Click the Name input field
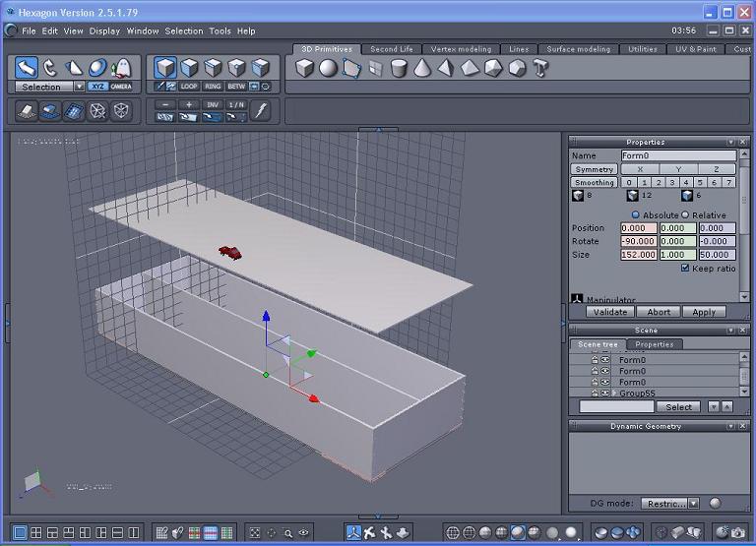 (x=678, y=155)
